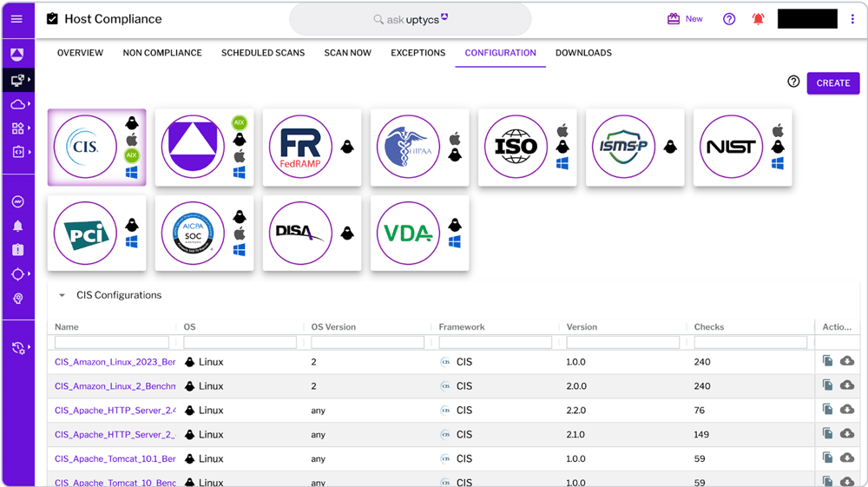Click the ask uptycs search field
The height and width of the screenshot is (487, 868).
pos(411,19)
